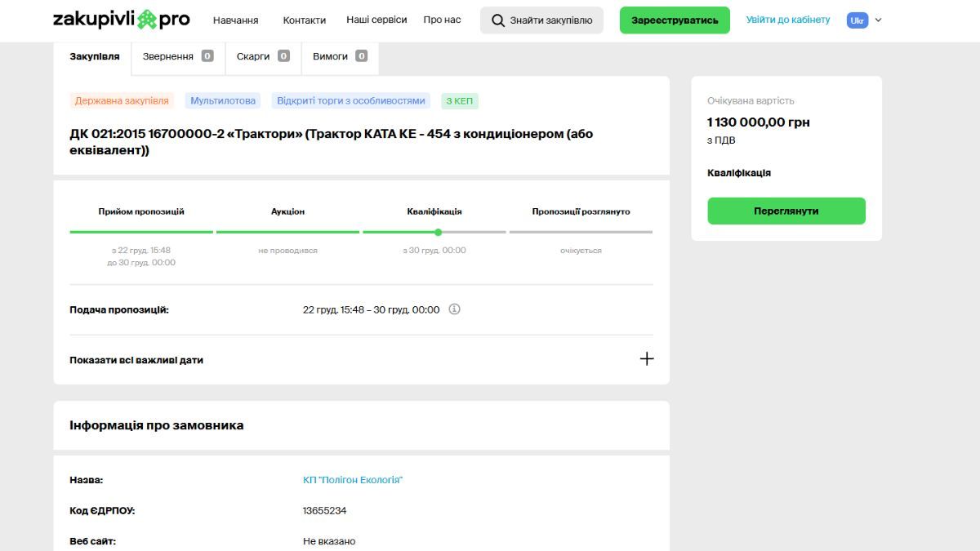Click the Кваліфікація progress marker dot
Viewport: 980px width, 551px height.
click(438, 233)
